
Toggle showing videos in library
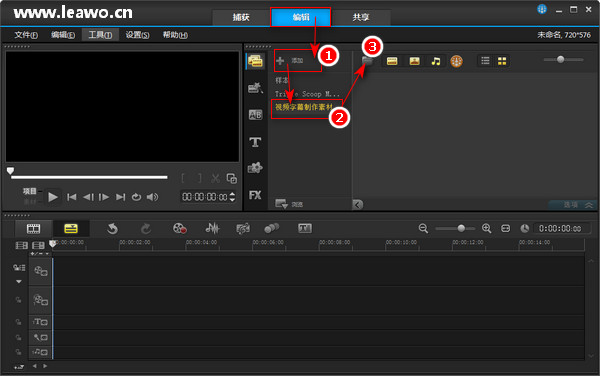coord(392,61)
